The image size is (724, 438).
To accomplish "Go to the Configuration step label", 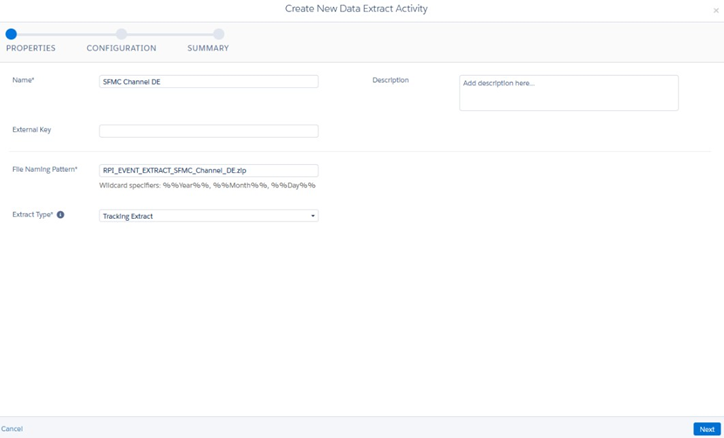I will tap(121, 48).
